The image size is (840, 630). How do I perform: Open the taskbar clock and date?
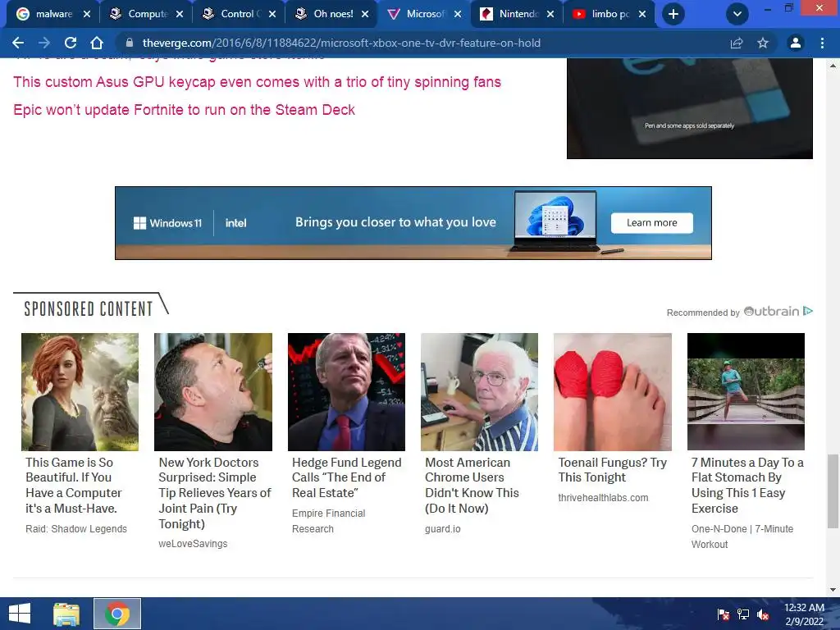(x=804, y=614)
